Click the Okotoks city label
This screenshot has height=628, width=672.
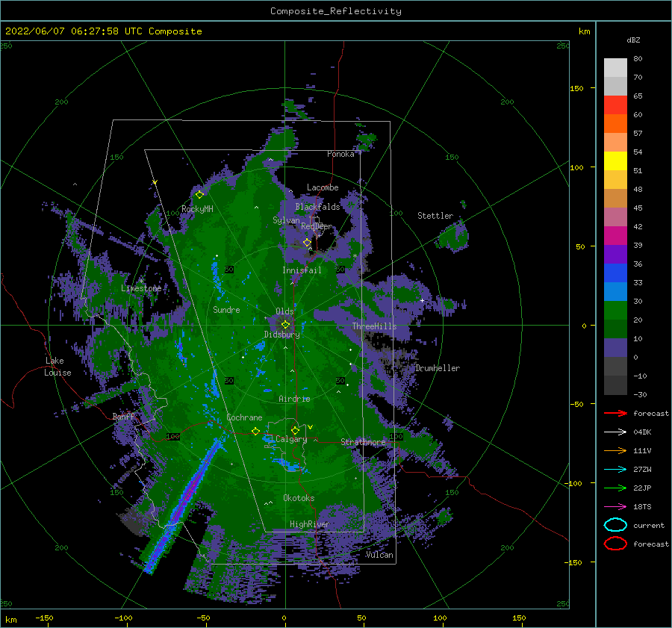click(x=299, y=498)
